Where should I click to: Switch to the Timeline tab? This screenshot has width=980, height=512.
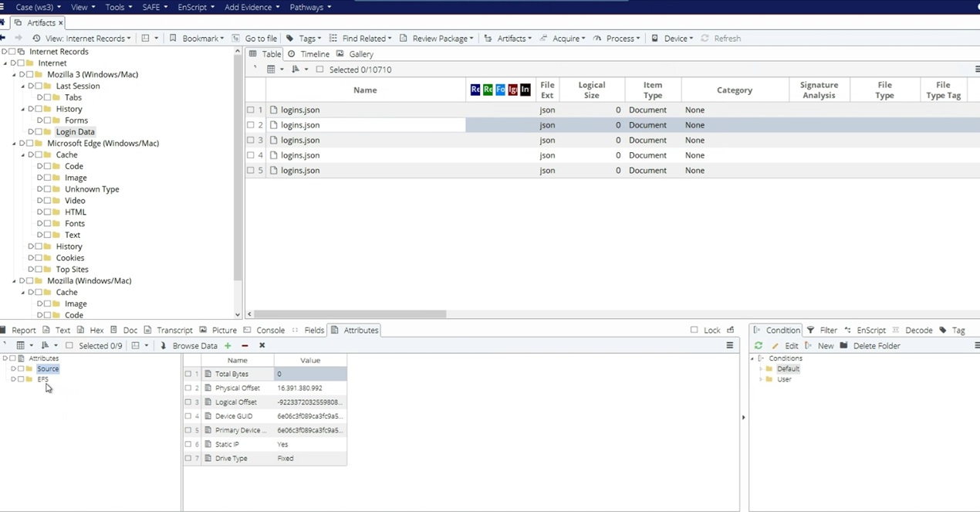point(309,55)
